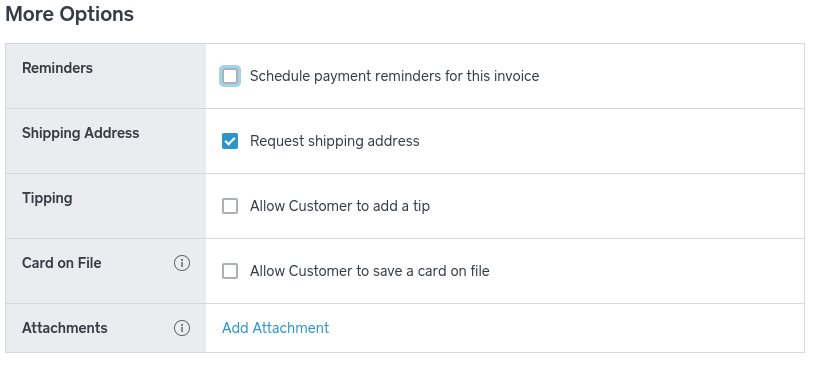Click blank space right of Request shipping address
The width and height of the screenshot is (821, 370).
point(610,141)
